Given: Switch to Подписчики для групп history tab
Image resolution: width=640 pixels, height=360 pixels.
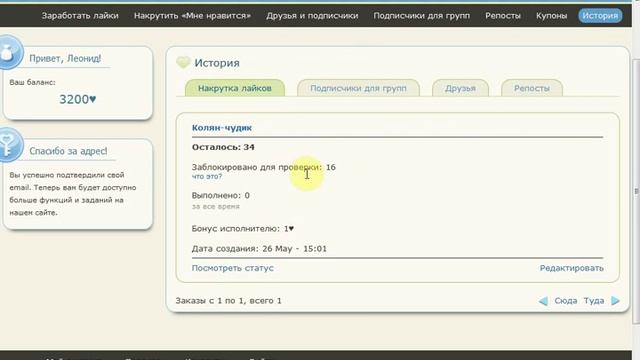Looking at the screenshot, I should pyautogui.click(x=358, y=88).
